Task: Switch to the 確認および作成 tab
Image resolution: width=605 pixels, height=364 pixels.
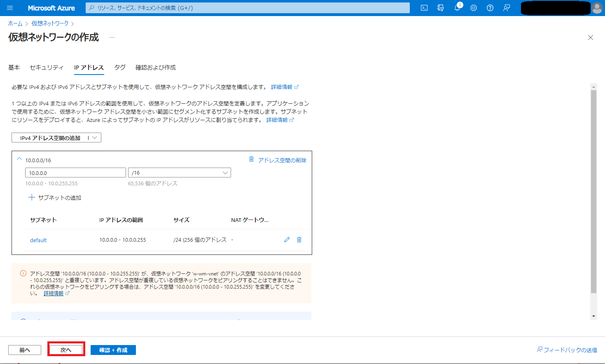Action: [x=156, y=67]
